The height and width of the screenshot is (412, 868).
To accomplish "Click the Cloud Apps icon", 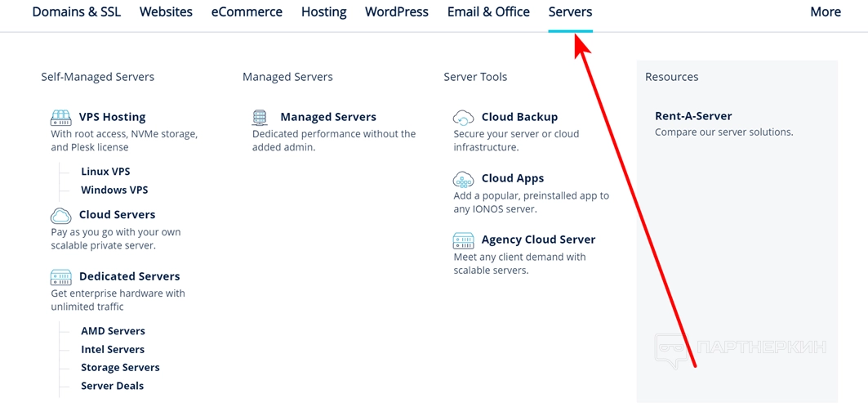I will (463, 178).
